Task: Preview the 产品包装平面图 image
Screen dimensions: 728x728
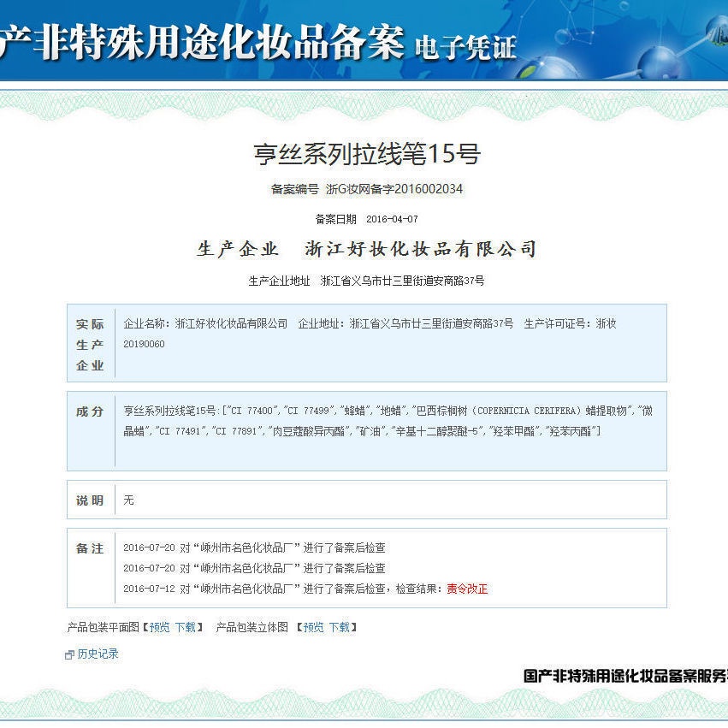Action: click(x=159, y=627)
